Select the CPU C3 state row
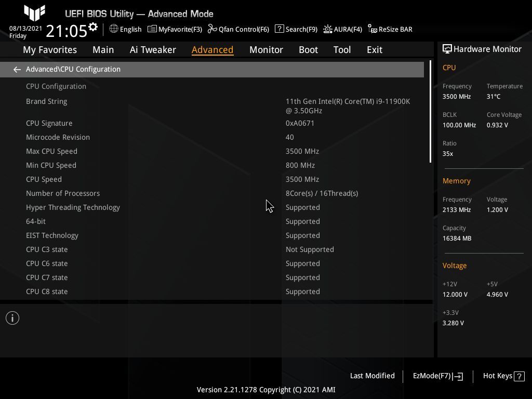 [x=212, y=249]
